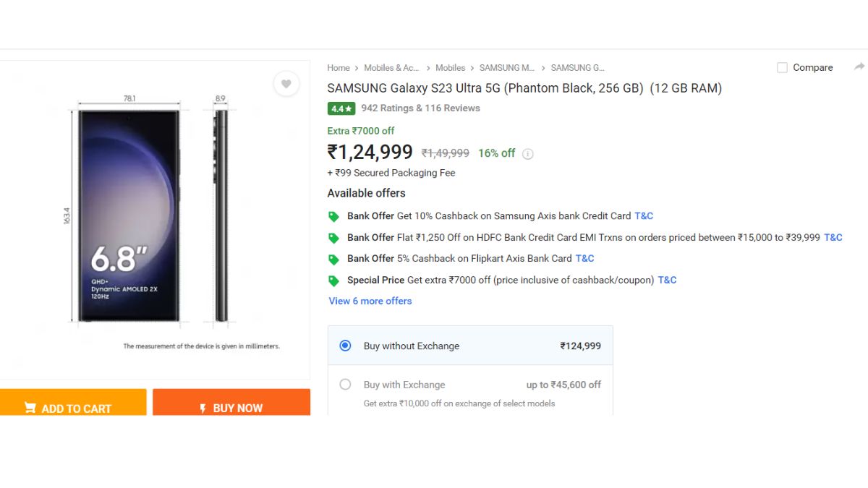Tick the Compare checkbox
This screenshot has width=868, height=488.
(782, 68)
